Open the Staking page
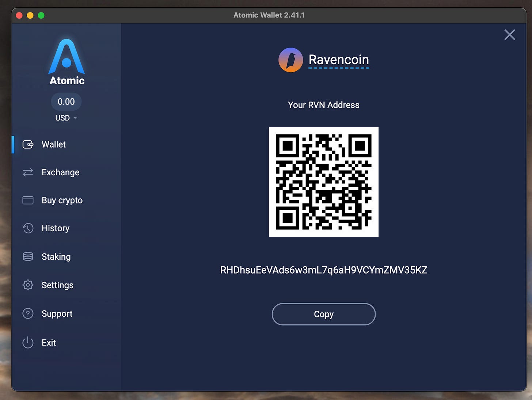Viewport: 532px width, 400px height. [x=56, y=257]
